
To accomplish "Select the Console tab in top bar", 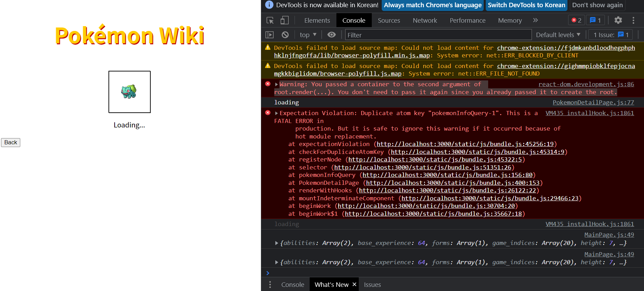I will click(354, 20).
